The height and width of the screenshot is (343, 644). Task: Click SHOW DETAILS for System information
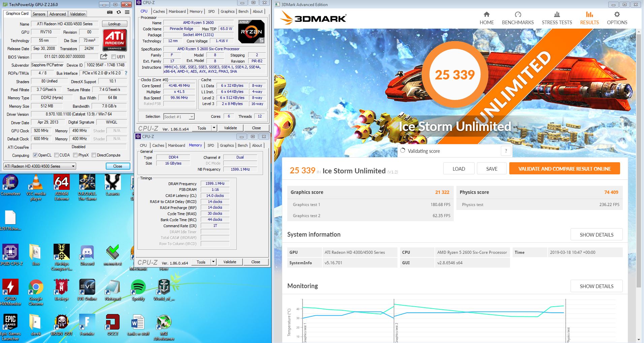click(597, 235)
